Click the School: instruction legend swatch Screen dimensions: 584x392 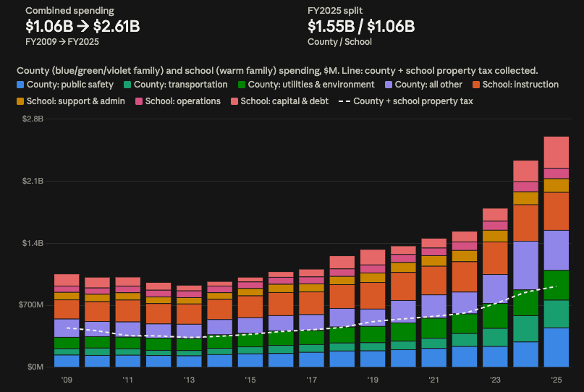point(476,85)
